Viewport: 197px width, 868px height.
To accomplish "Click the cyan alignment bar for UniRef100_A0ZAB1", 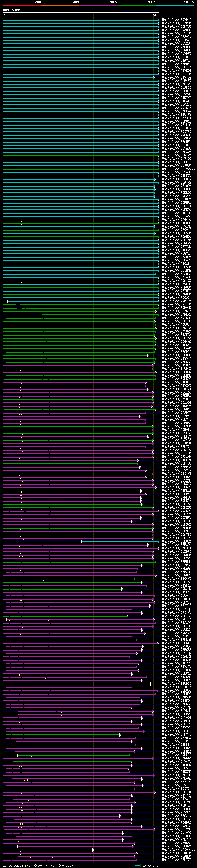I will click(81, 30).
